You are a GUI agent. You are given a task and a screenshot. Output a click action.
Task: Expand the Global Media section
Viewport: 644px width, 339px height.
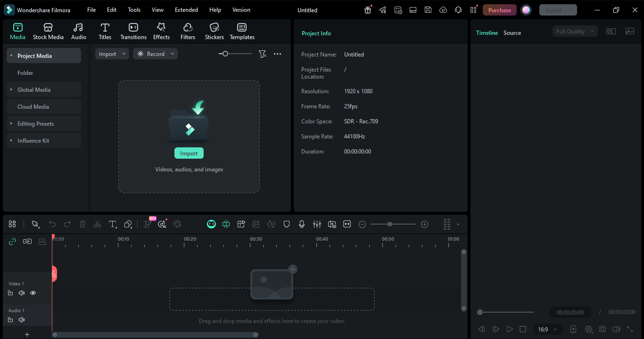tap(34, 90)
